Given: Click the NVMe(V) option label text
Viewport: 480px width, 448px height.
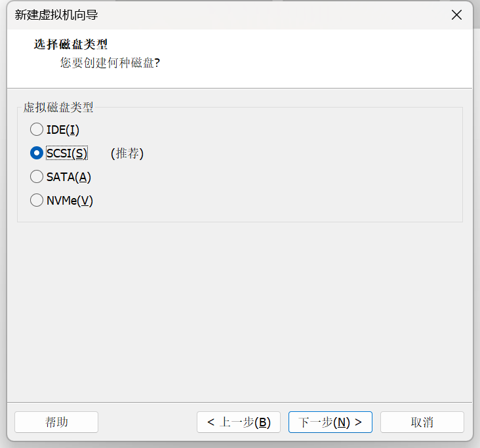Looking at the screenshot, I should (x=70, y=201).
